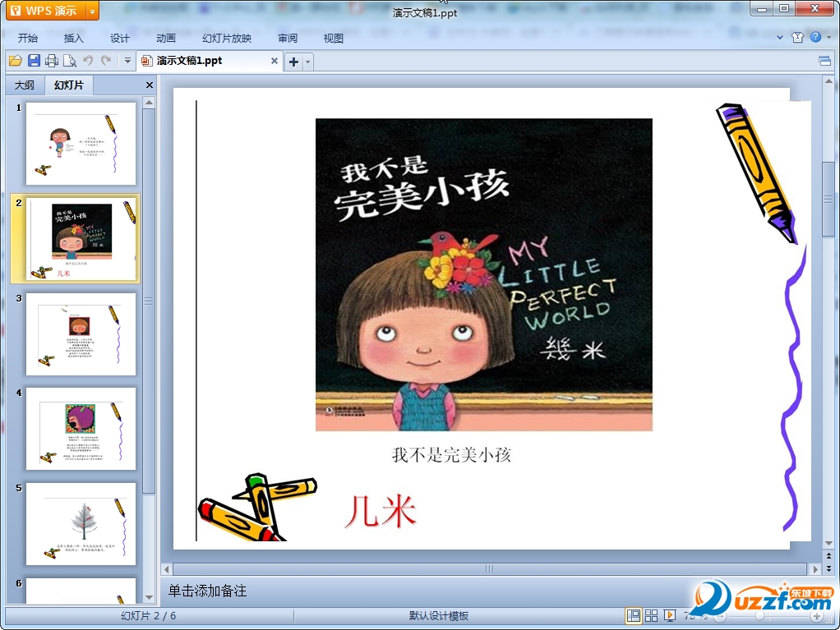Screen dimensions: 840x630
Task: Click horizontal scrollbar left arrow
Action: [167, 569]
